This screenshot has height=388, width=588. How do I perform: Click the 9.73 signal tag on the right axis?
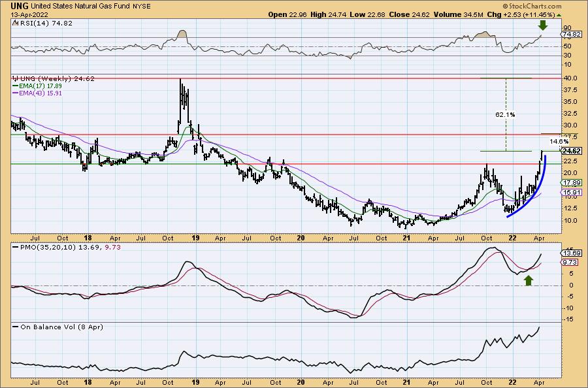click(x=570, y=263)
